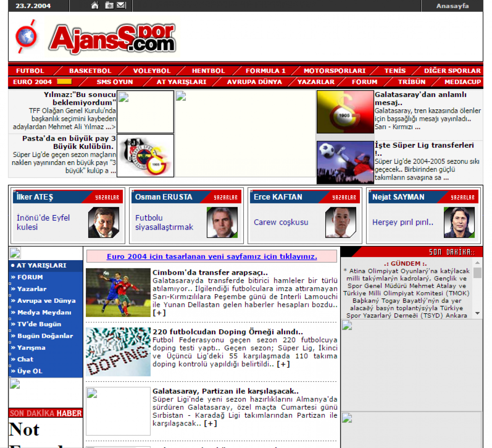The height and width of the screenshot is (448, 492).
Task: Click the AjansSpor.com logo
Action: (x=112, y=37)
